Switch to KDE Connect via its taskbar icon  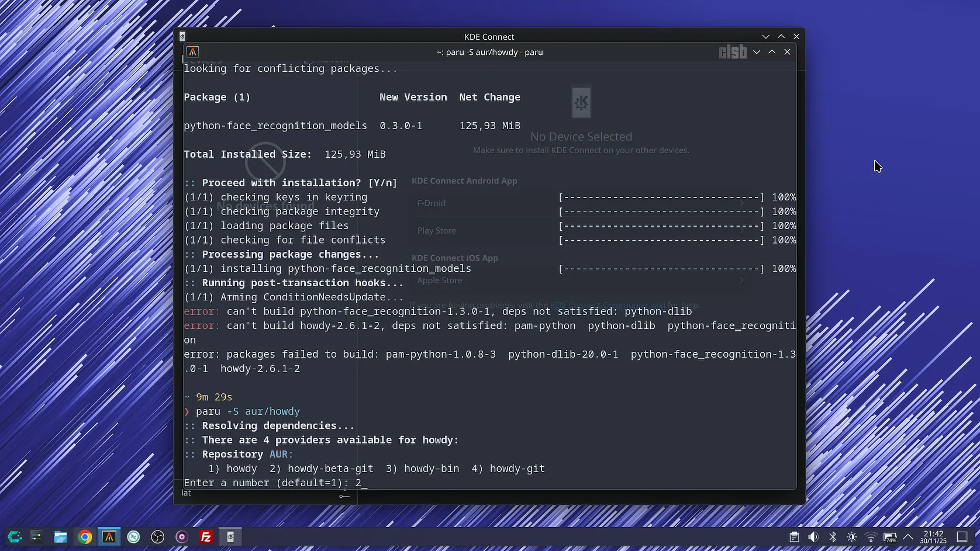[x=230, y=537]
